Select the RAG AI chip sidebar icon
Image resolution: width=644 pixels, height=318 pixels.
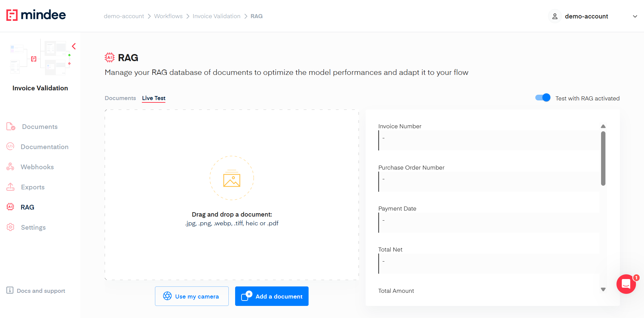(x=10, y=207)
